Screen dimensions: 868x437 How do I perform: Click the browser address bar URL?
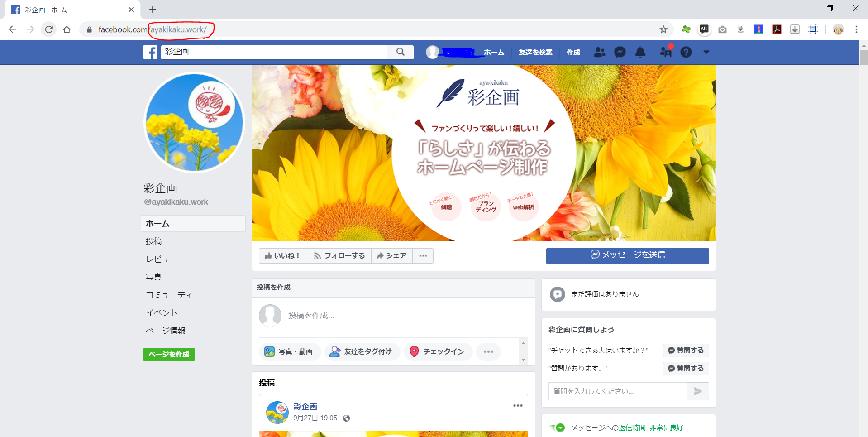pyautogui.click(x=153, y=29)
